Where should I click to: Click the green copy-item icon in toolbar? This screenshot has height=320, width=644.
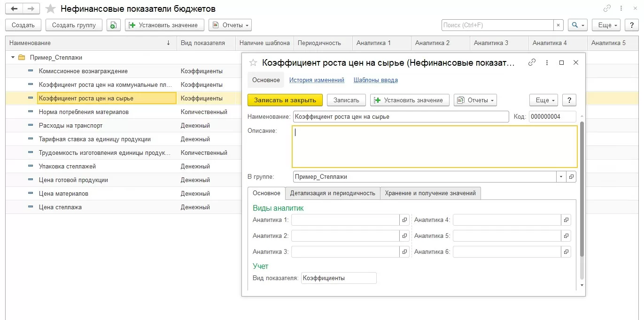113,25
